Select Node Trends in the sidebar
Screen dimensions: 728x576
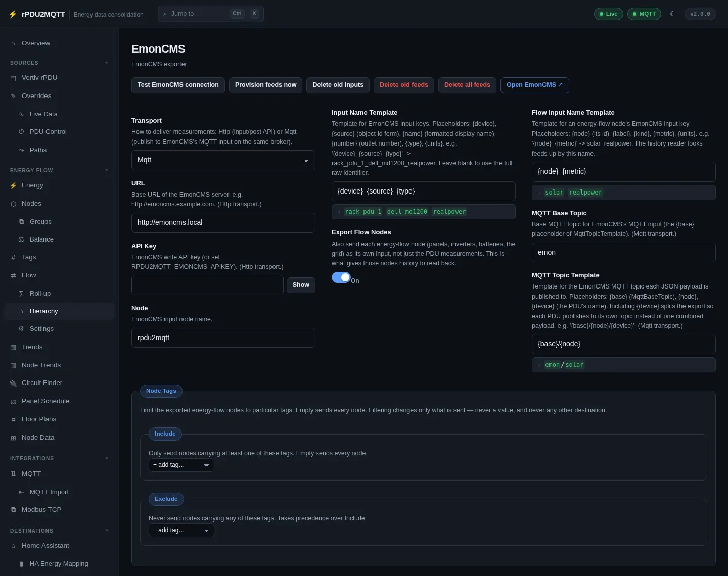[60, 365]
